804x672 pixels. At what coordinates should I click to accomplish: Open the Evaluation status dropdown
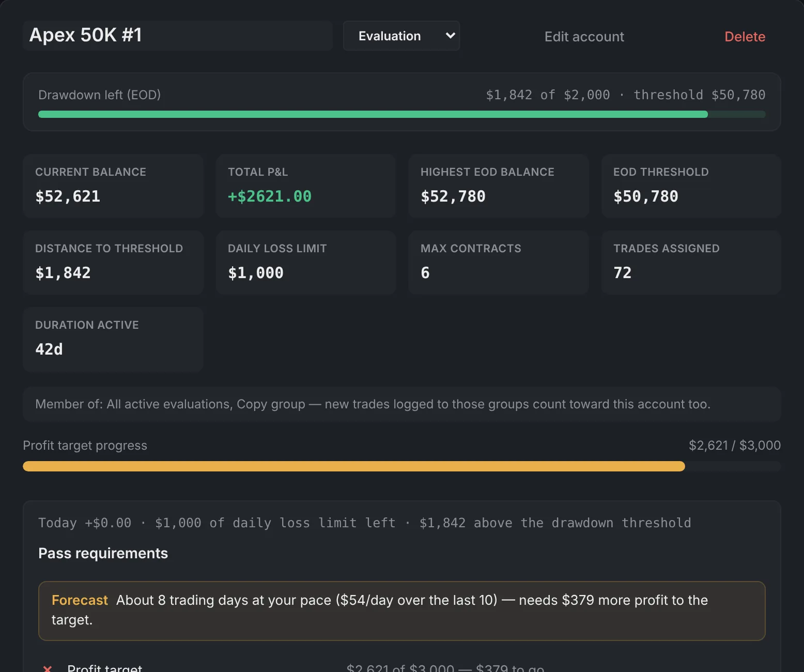[x=401, y=36]
